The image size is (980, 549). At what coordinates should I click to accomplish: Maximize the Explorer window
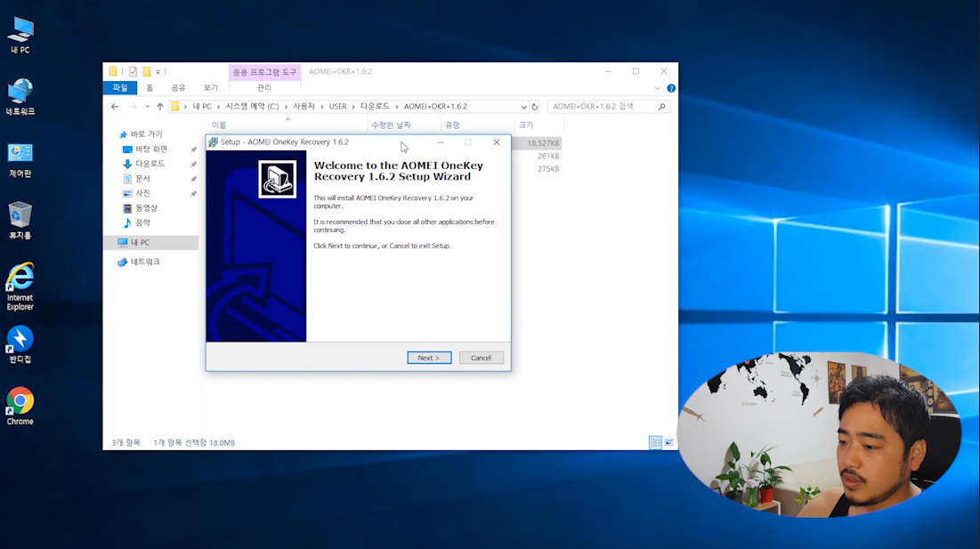click(x=636, y=71)
